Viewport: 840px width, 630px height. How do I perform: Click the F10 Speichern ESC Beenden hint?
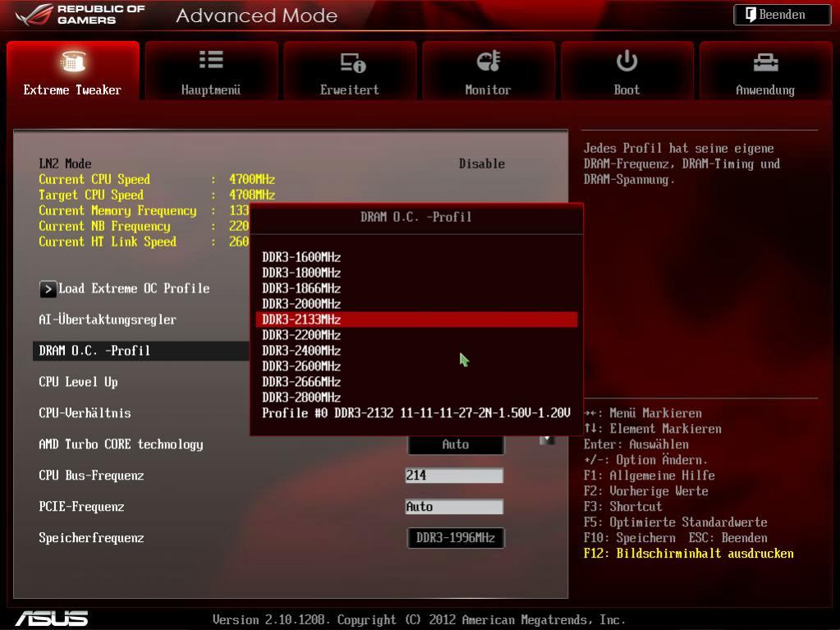click(675, 538)
